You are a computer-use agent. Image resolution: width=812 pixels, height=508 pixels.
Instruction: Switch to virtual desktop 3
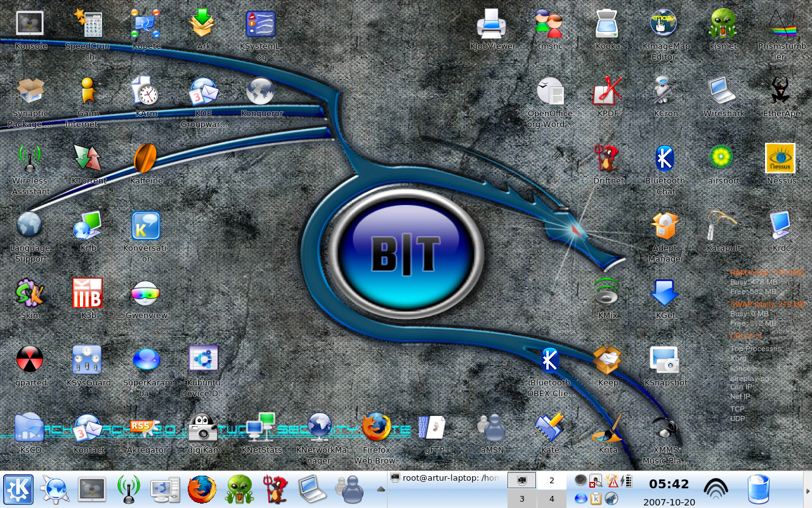click(522, 498)
